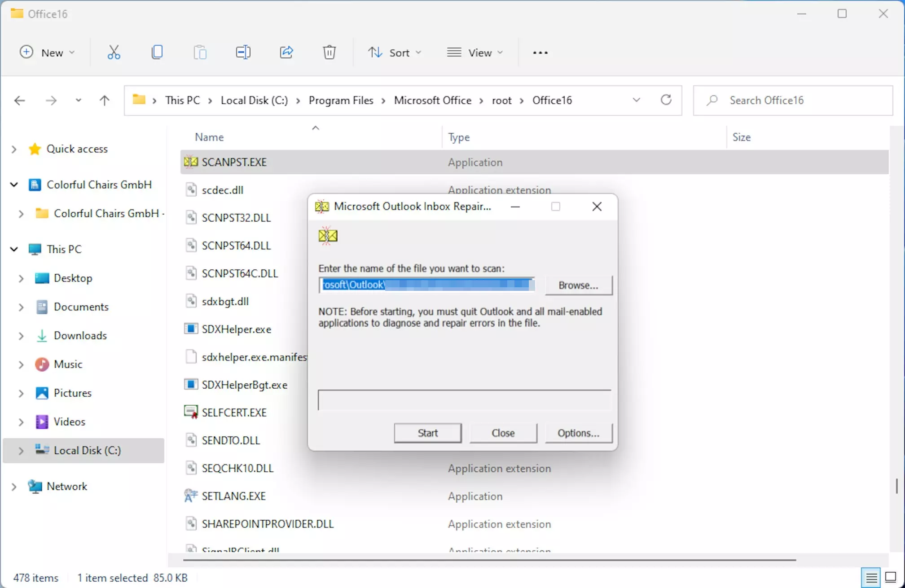Sort by the Name column header
905x588 pixels.
(x=209, y=137)
